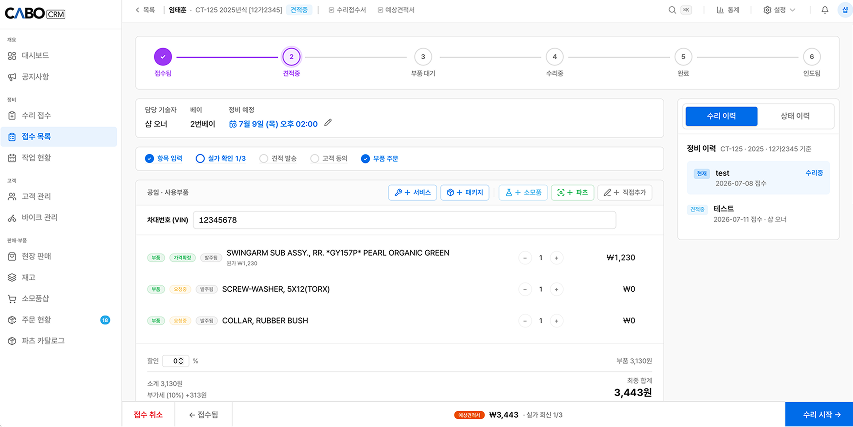Click the 견적중 status badge in header
The height and width of the screenshot is (427, 853).
299,10
